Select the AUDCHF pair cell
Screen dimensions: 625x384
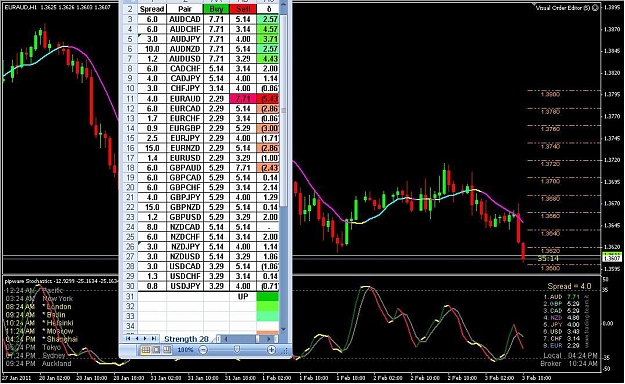(x=185, y=29)
